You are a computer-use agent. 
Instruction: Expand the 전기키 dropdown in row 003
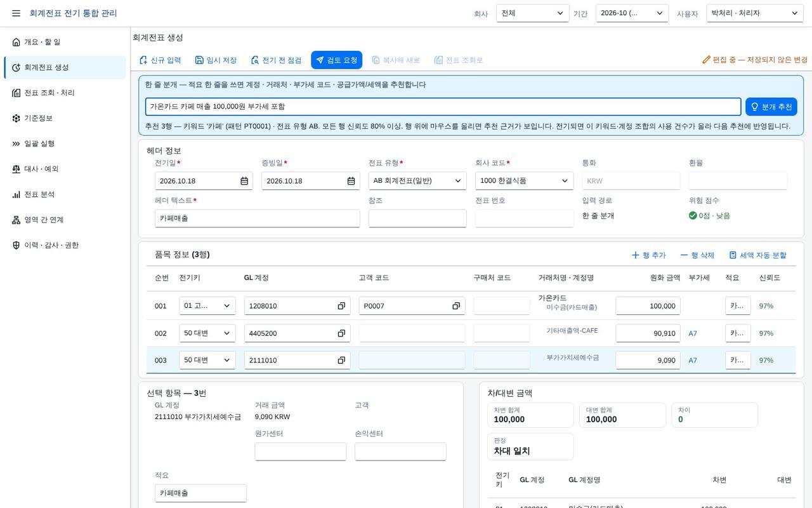click(207, 360)
